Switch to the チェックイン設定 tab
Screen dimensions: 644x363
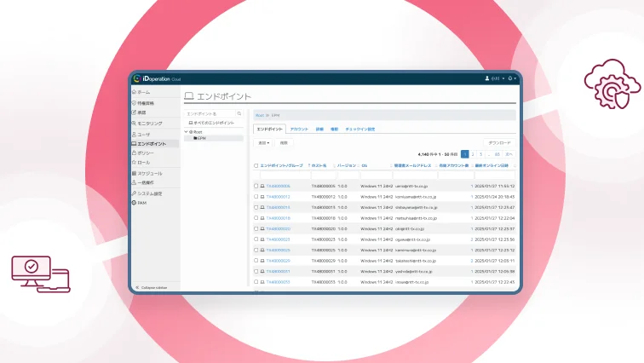(364, 129)
